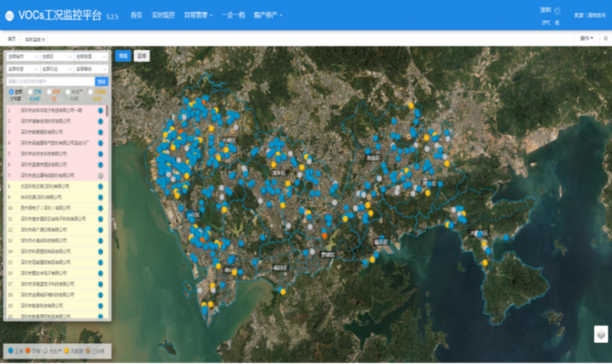This screenshot has height=364, width=612.
Task: Click the blue status dot in list row 16
Action: pos(100,273)
